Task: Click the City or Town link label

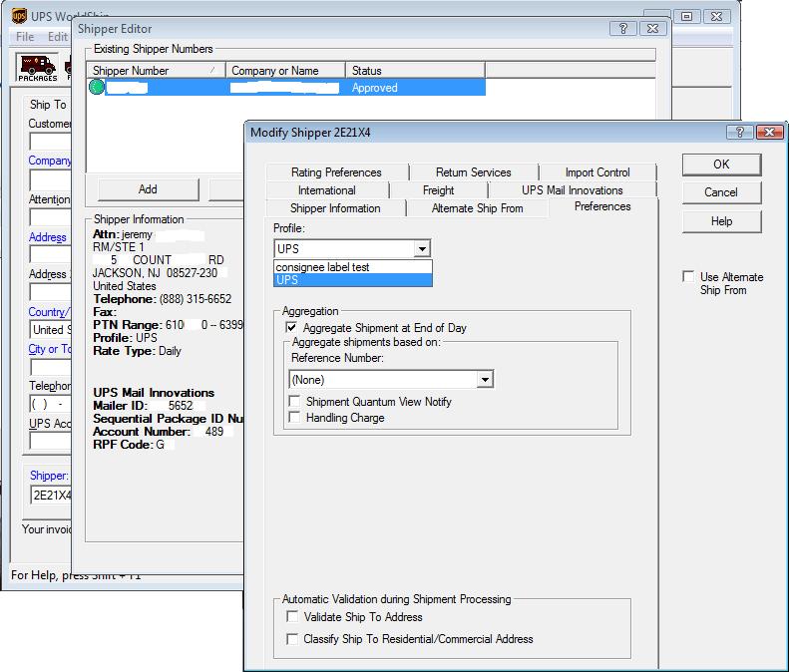Action: [50, 349]
